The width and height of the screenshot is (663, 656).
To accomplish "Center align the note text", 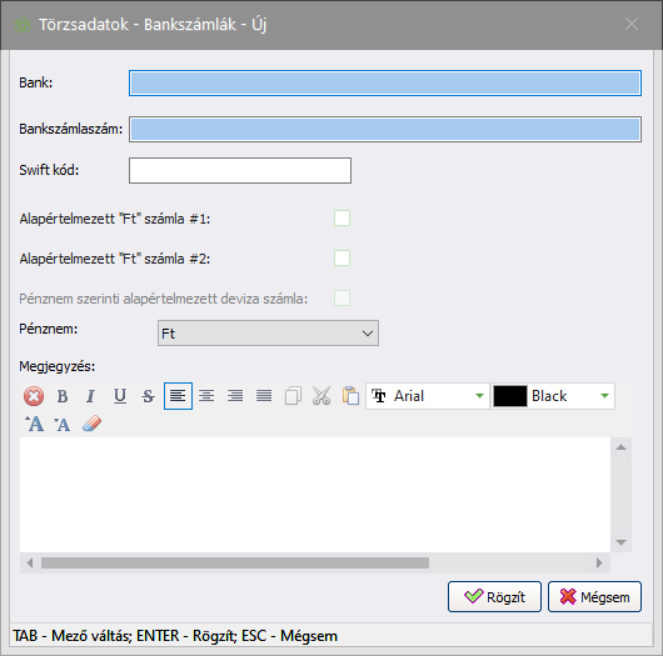I will (206, 396).
